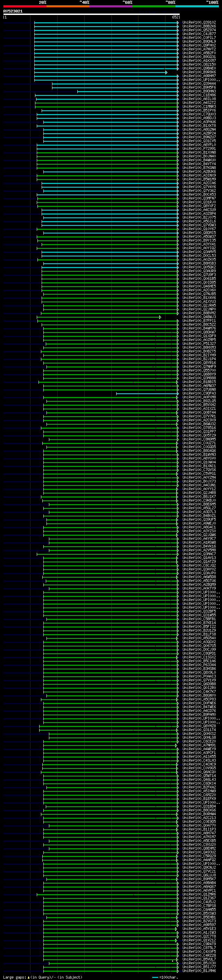Select UniRef100_P51327 label
The image size is (222, 980).
(199, 343)
